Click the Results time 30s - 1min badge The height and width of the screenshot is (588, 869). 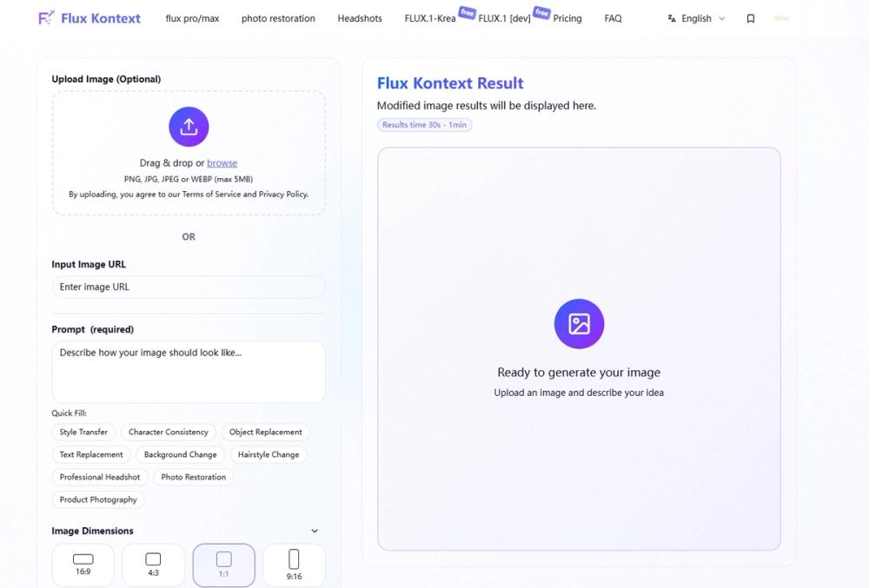point(425,124)
